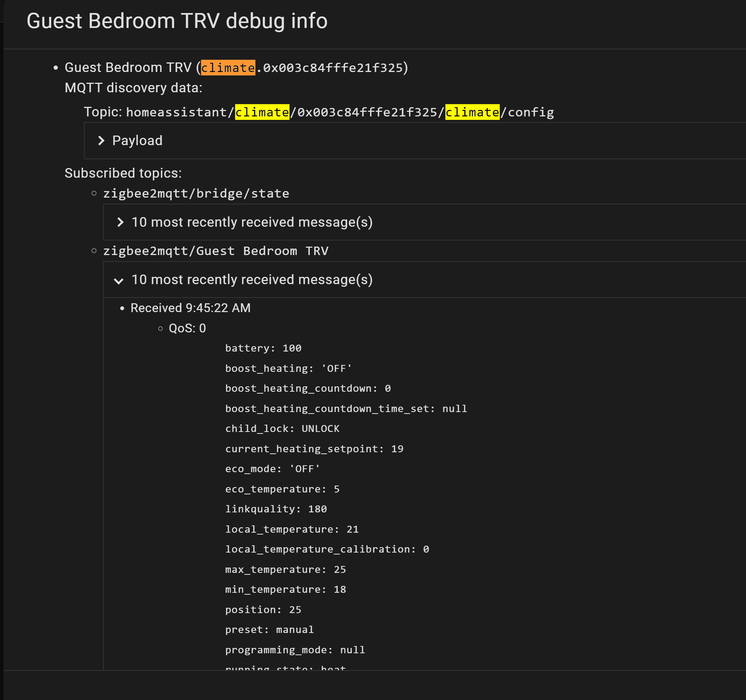Click the zigbee2mqtt/bridge/state topic text
Screen dimensions: 746x700
[196, 193]
